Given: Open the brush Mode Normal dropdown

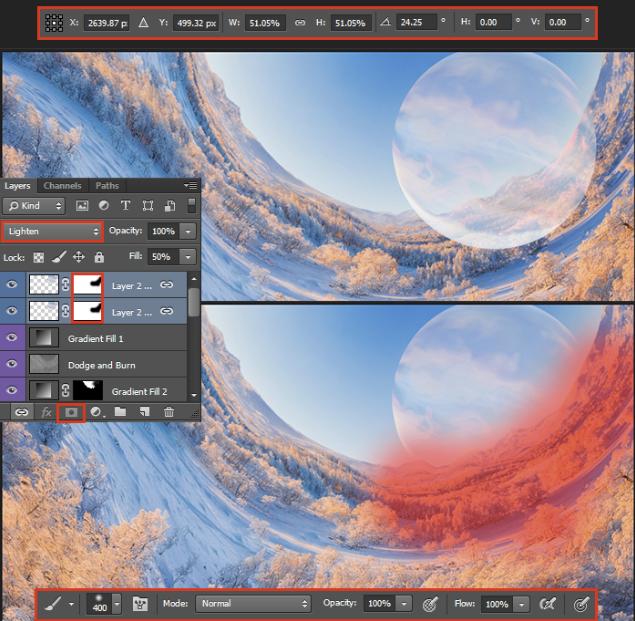Looking at the screenshot, I should click(253, 604).
